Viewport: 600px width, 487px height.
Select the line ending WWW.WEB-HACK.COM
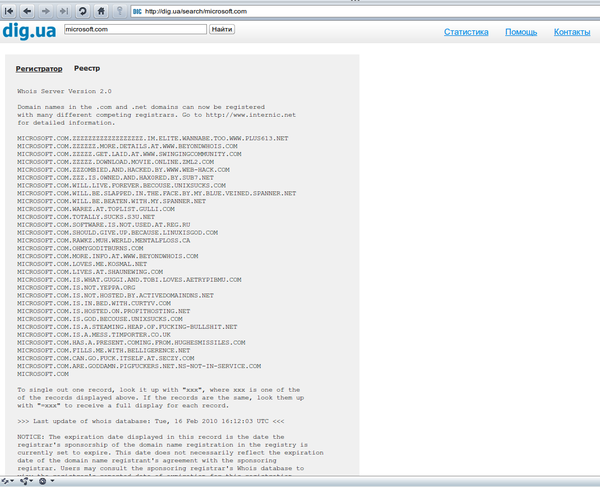(124, 170)
